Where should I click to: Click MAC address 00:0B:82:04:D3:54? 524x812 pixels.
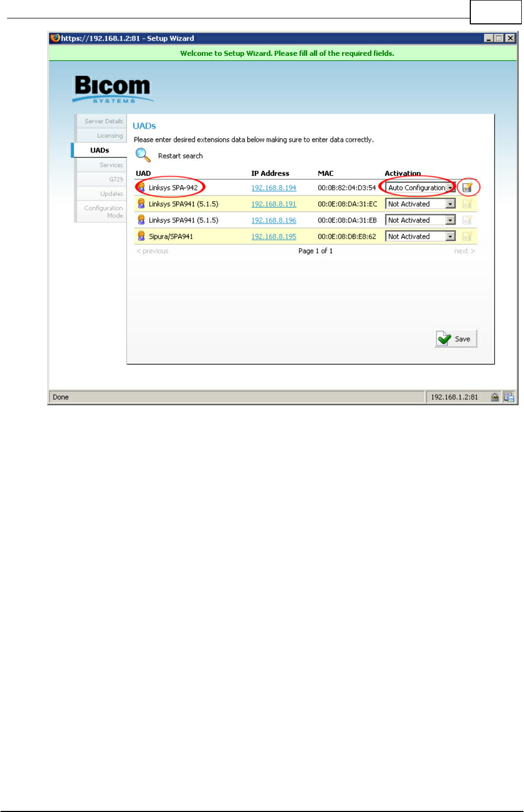point(347,188)
